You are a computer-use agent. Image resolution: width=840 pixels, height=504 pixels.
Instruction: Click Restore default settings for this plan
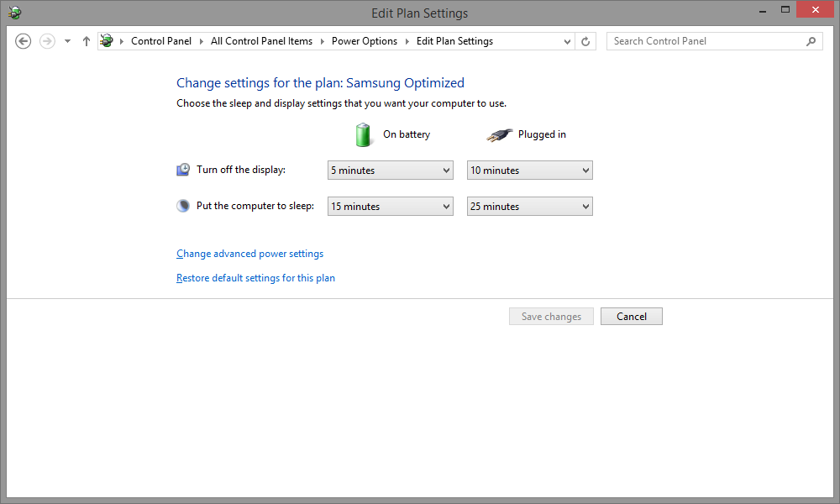tap(255, 278)
